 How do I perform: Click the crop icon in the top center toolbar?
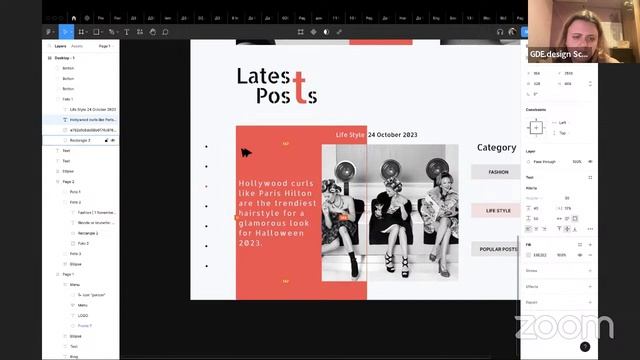[300, 32]
